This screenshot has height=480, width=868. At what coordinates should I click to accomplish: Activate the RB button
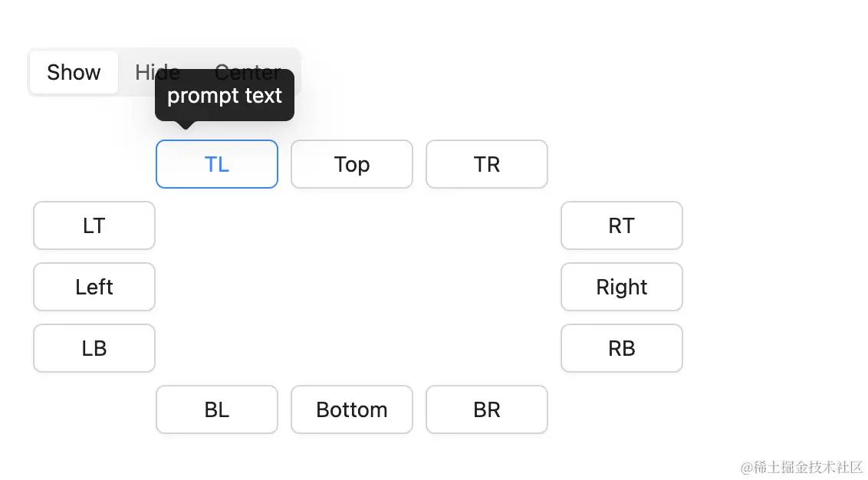coord(622,349)
